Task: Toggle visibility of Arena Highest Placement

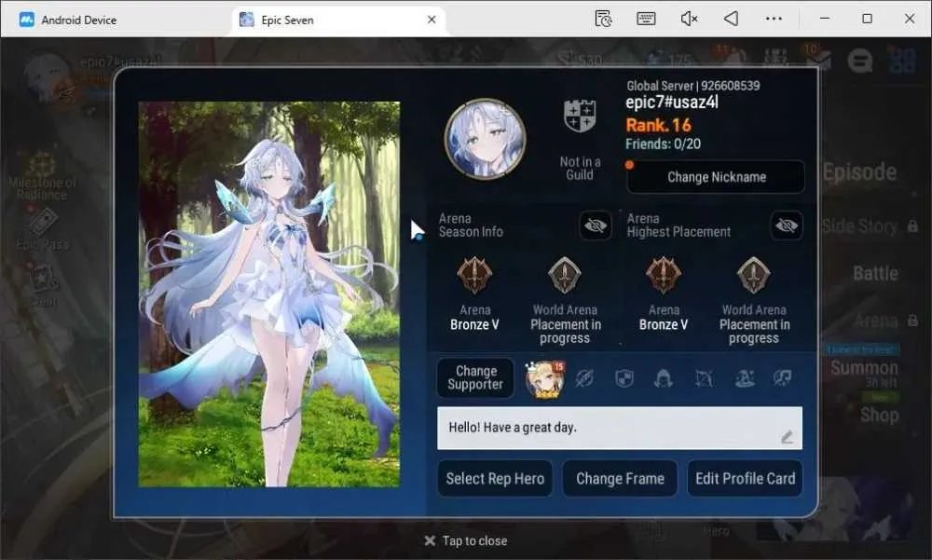Action: point(787,225)
